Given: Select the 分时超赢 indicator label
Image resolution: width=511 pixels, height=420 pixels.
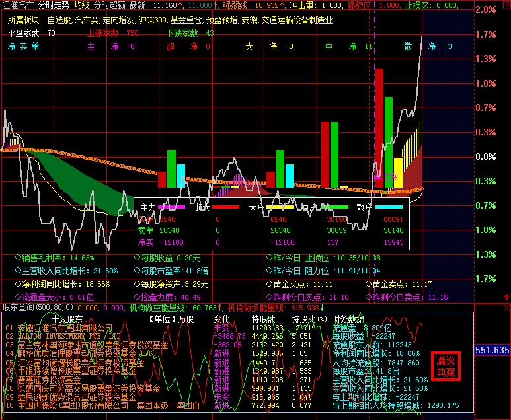Looking at the screenshot, I should [109, 5].
